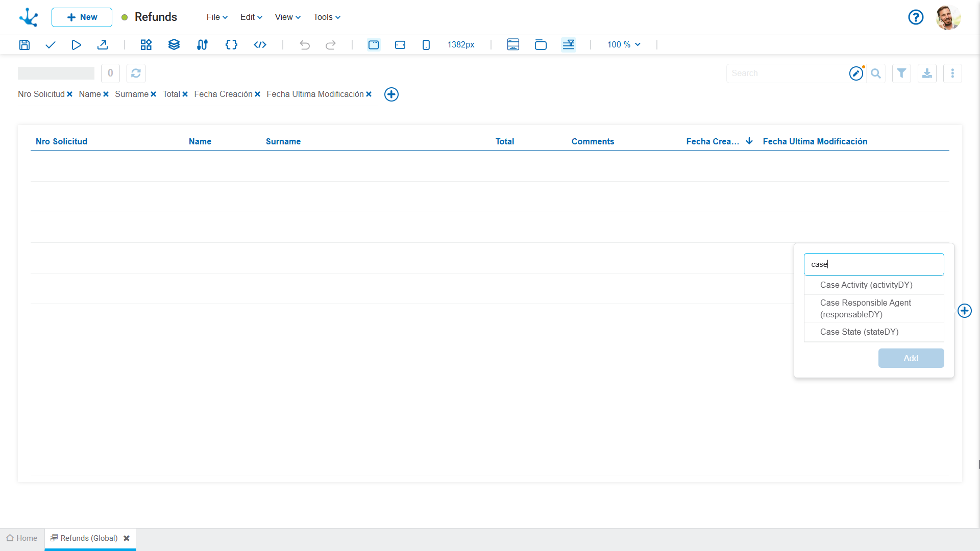This screenshot has height=551, width=980.
Task: Click the Add button
Action: point(911,358)
